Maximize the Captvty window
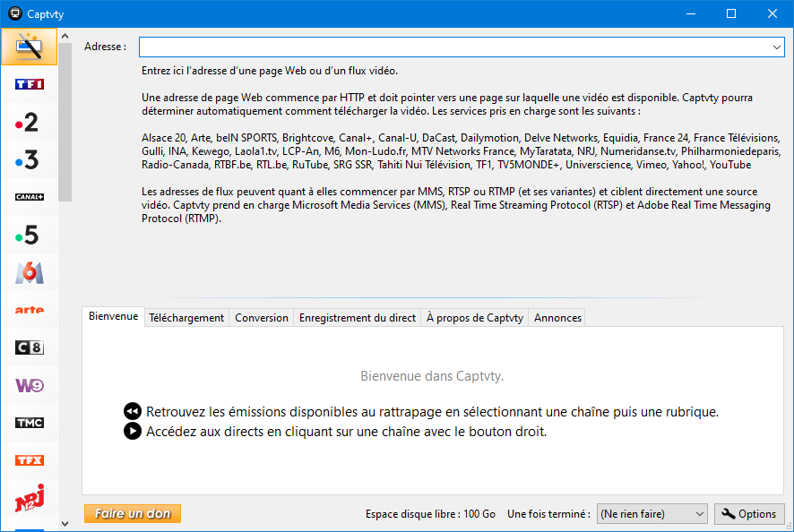This screenshot has height=532, width=794. [731, 13]
